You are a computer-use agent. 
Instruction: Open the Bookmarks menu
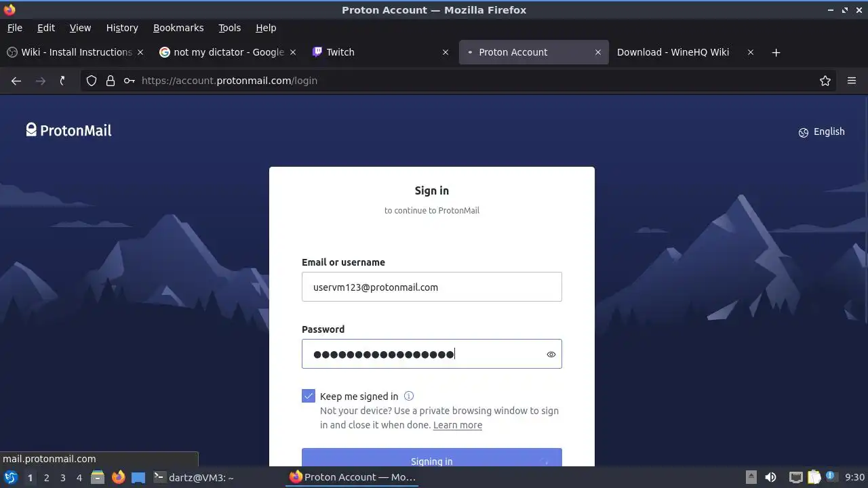pos(178,28)
